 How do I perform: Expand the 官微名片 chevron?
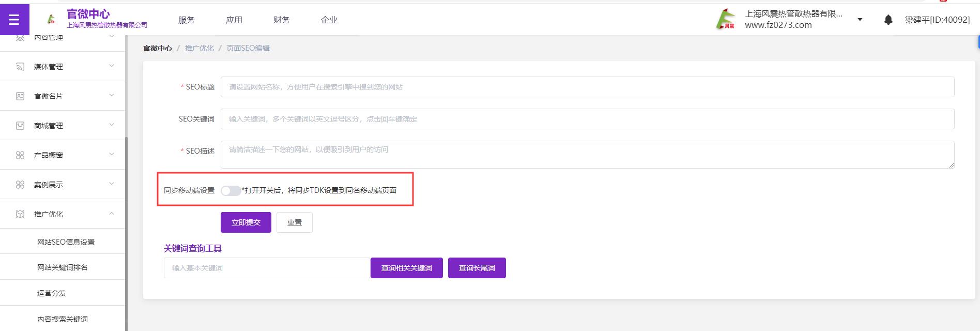coord(112,95)
